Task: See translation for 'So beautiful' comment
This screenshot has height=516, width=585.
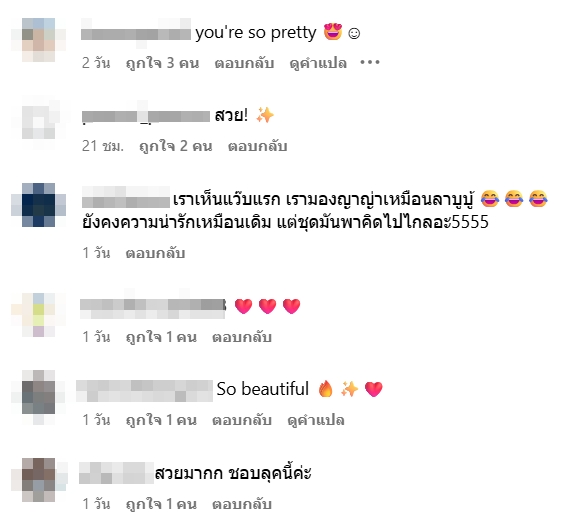Action: (316, 420)
